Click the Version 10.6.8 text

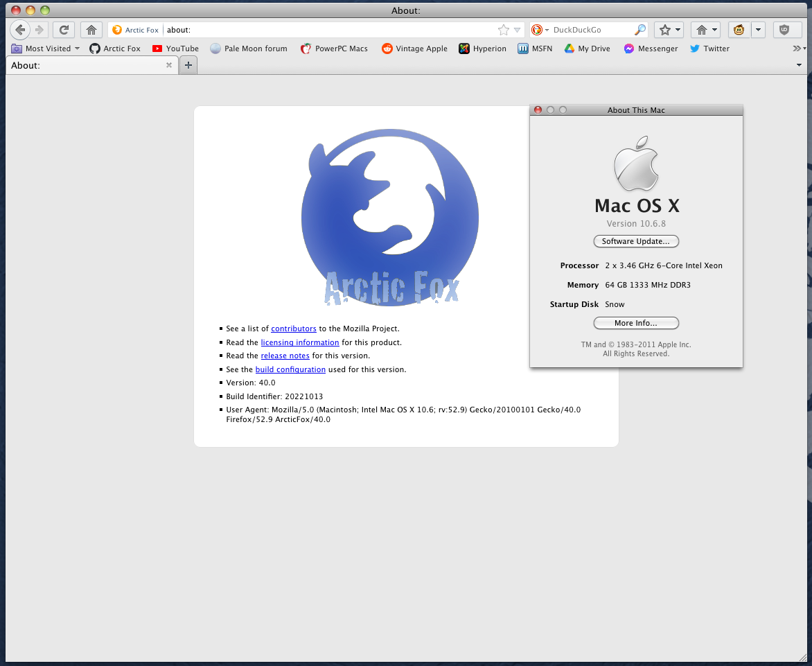coord(636,224)
